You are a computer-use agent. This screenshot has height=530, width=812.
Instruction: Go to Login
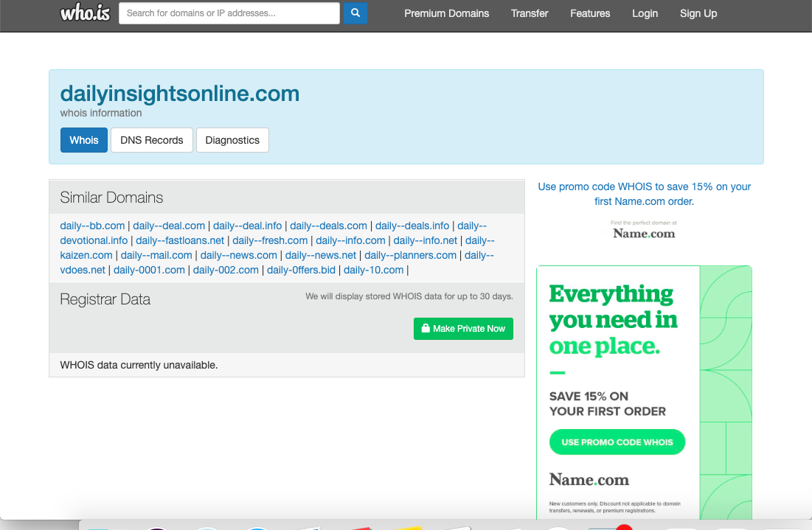click(645, 13)
